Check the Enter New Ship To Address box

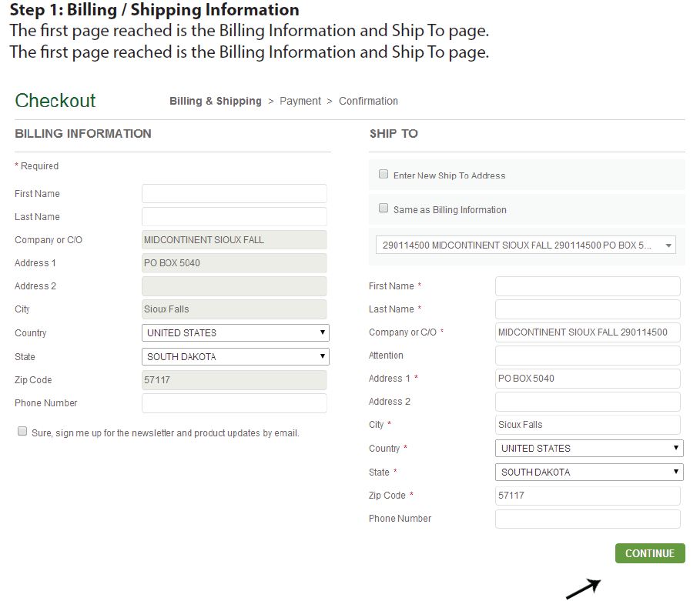click(383, 175)
